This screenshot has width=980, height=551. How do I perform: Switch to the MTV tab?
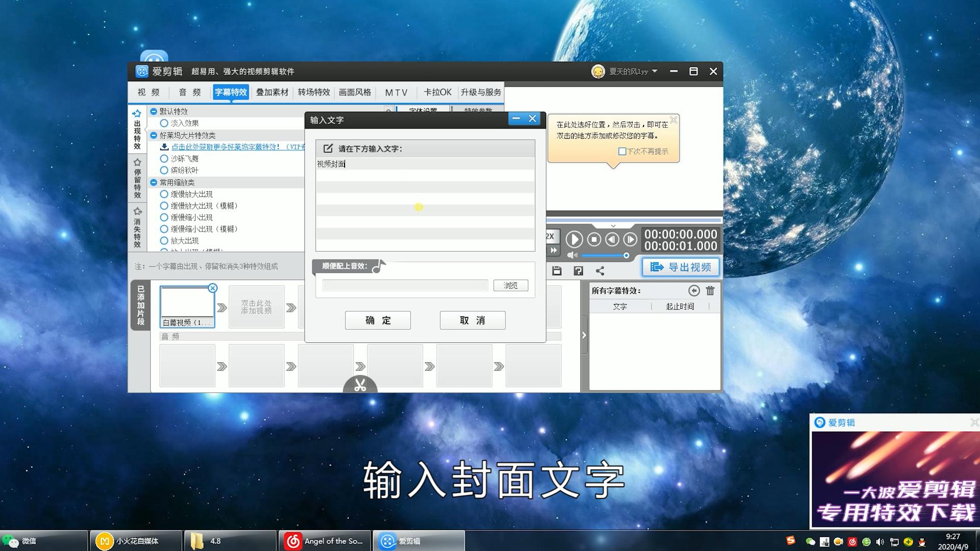point(396,92)
